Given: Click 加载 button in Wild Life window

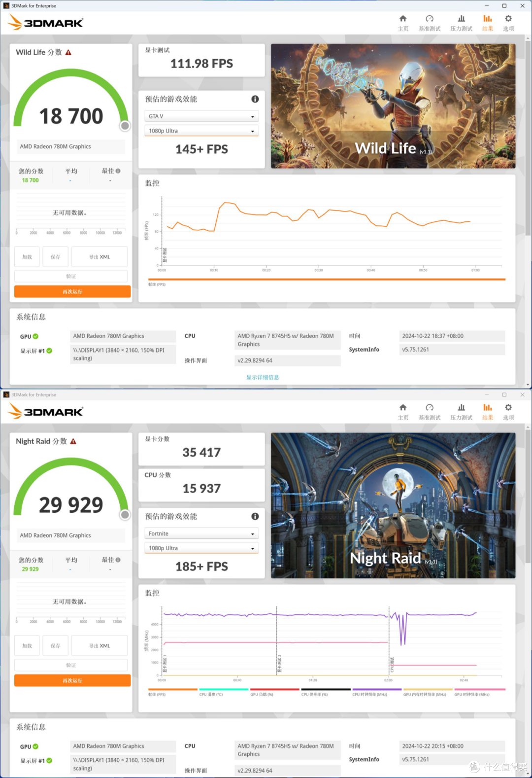Looking at the screenshot, I should click(27, 257).
